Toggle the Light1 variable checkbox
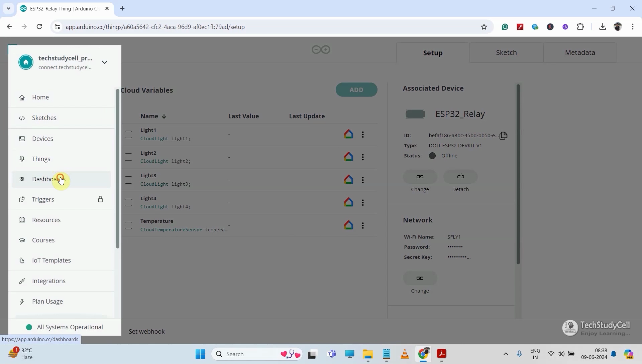The image size is (642, 364). point(128,134)
